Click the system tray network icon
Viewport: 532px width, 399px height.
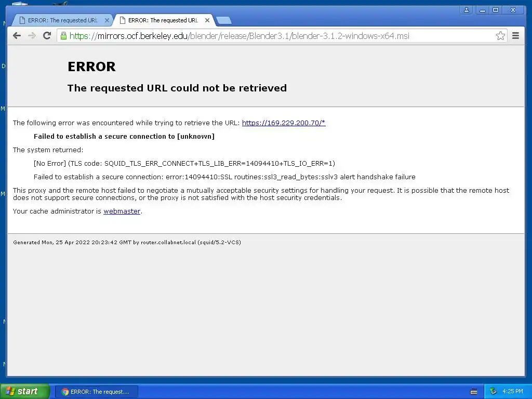pos(494,391)
